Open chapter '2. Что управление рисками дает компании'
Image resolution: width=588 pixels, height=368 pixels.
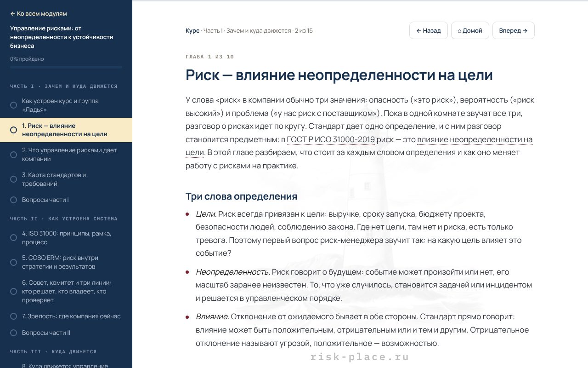tap(66, 155)
